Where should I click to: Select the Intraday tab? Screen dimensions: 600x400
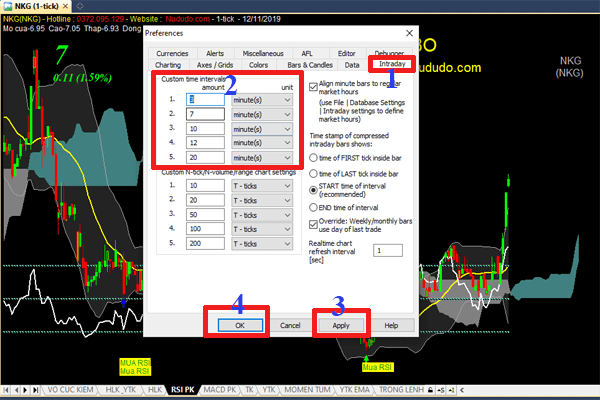tap(392, 64)
